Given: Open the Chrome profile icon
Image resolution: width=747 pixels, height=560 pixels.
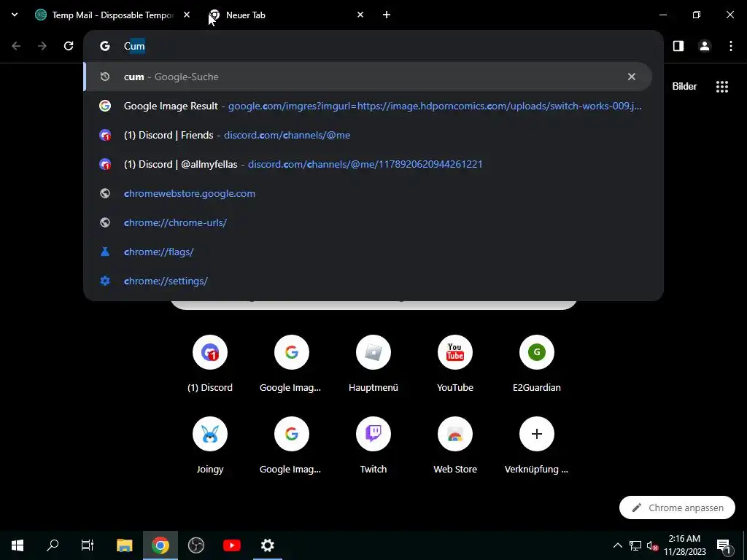Looking at the screenshot, I should tap(705, 46).
